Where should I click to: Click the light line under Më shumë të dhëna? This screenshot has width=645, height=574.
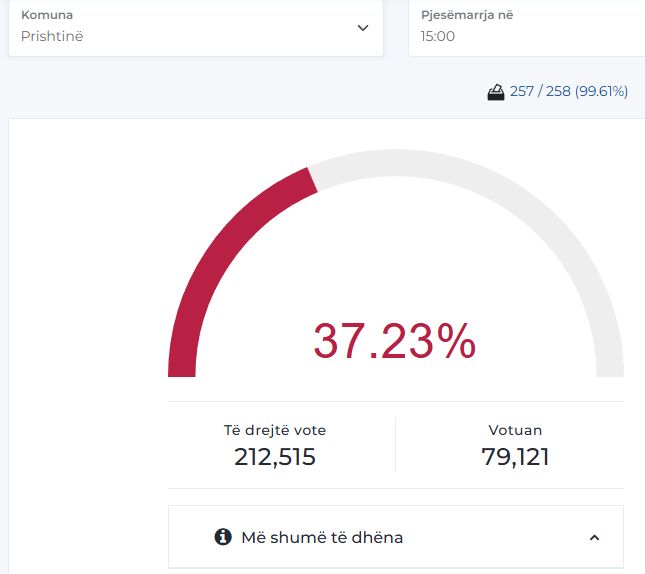[x=395, y=568]
